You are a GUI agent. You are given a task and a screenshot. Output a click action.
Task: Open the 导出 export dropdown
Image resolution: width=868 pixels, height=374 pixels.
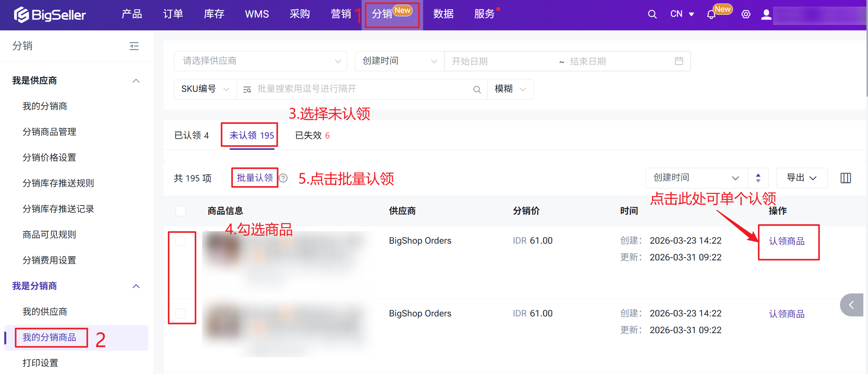(801, 178)
